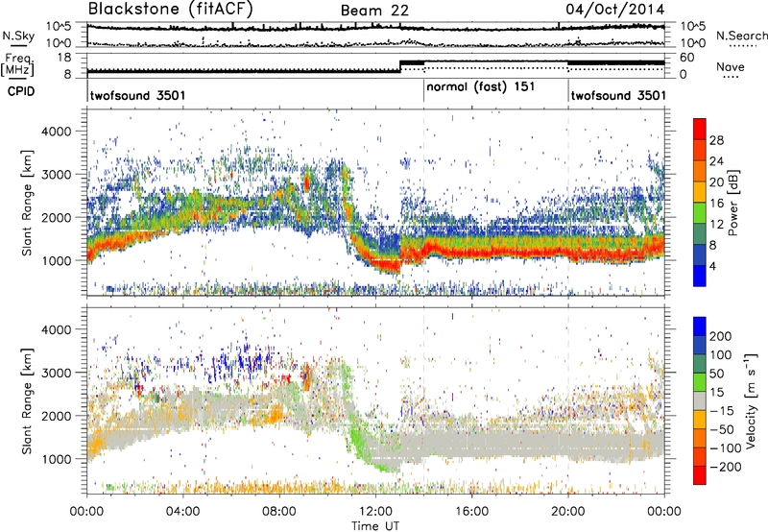Click the '3000' tick on the velocity plot

(x=57, y=373)
